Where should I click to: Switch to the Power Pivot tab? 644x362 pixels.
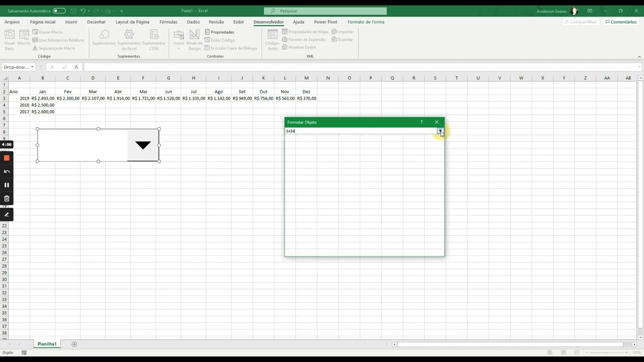tap(326, 22)
